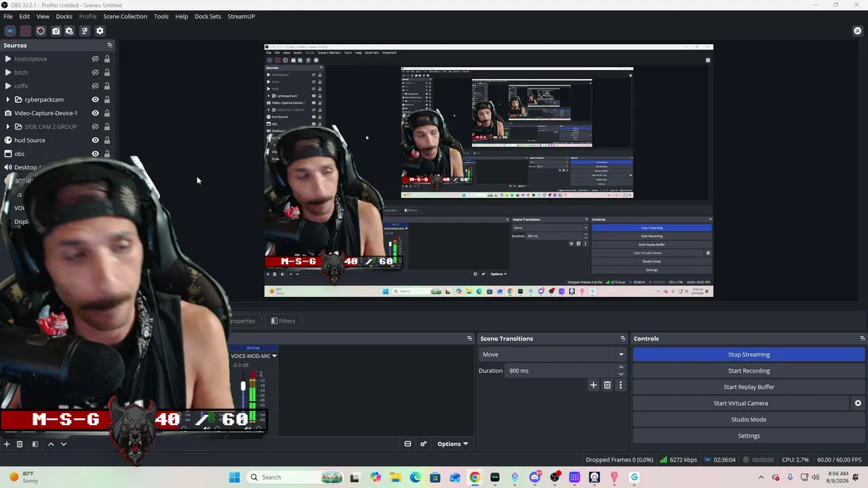Click Stop Streaming
Screen dimensions: 868x488
tap(749, 354)
